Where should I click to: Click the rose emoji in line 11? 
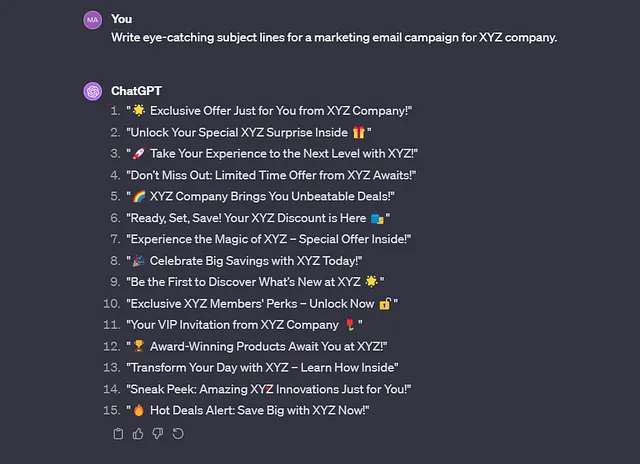(x=350, y=325)
